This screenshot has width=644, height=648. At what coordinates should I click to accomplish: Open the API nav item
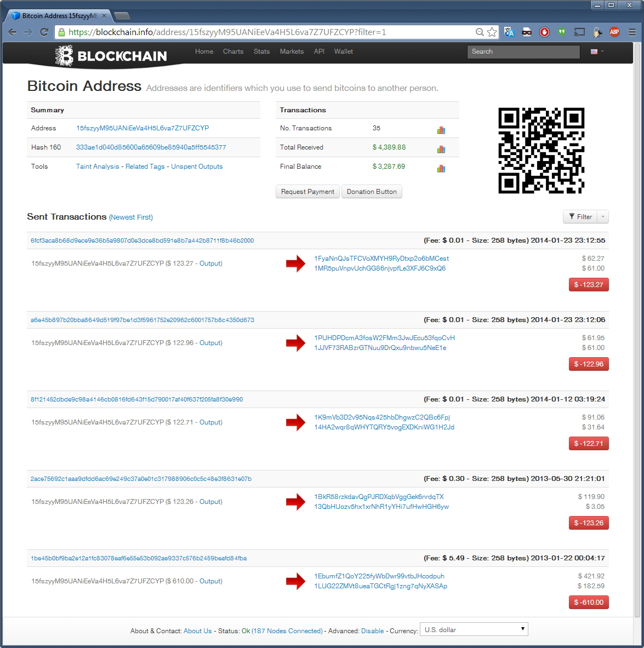point(319,51)
